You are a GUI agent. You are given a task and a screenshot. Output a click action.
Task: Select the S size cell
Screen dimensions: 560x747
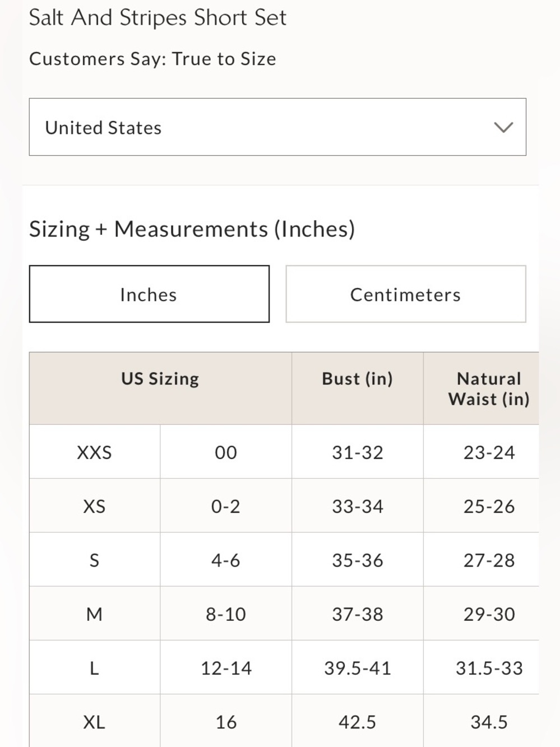click(x=95, y=559)
